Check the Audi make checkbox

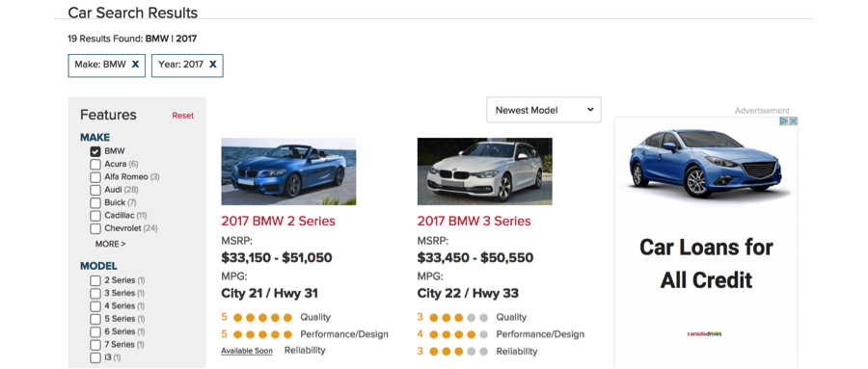95,190
